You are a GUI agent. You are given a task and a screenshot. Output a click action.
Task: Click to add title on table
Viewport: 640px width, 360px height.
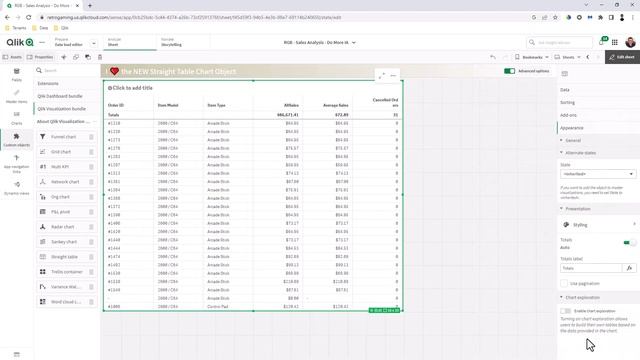point(132,88)
